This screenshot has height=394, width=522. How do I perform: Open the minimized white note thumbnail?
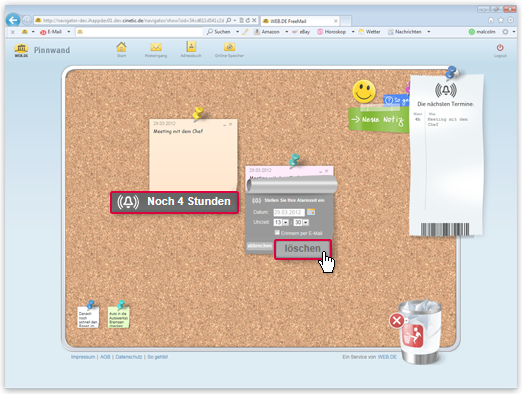(x=88, y=318)
